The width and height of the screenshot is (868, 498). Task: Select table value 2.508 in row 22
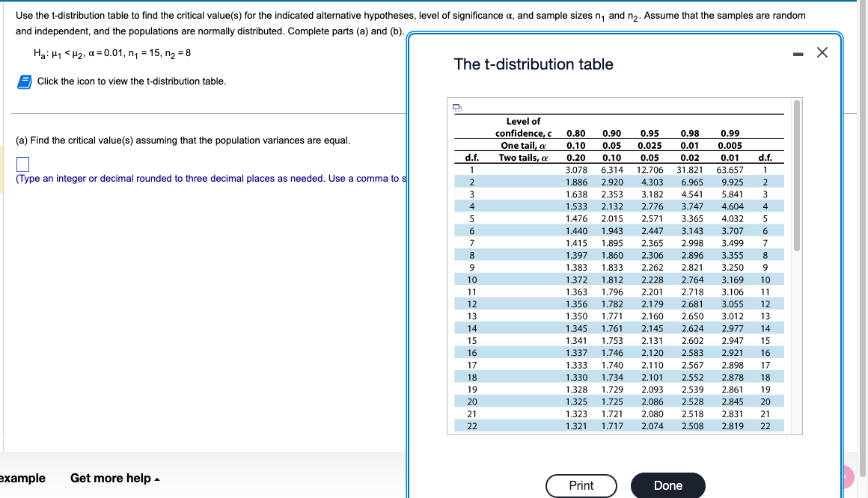point(692,426)
